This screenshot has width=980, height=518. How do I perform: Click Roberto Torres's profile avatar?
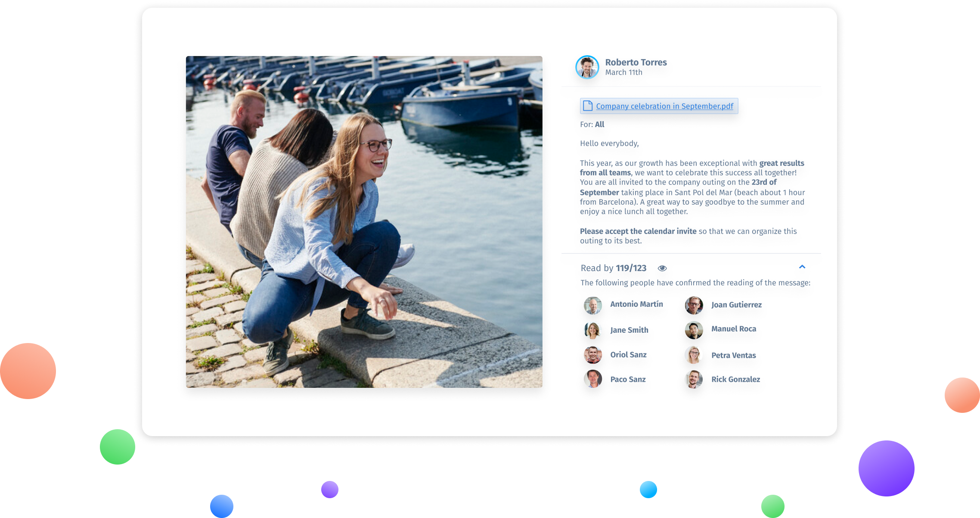(x=587, y=67)
